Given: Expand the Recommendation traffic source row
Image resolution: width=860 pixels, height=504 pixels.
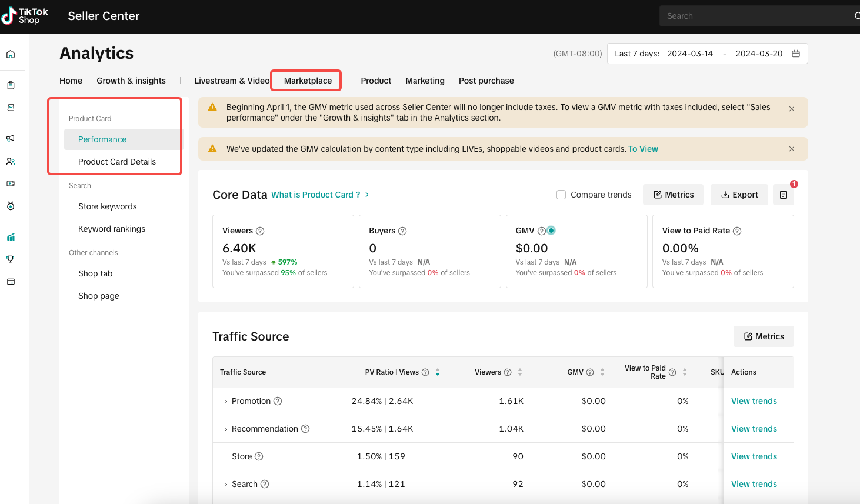Looking at the screenshot, I should (225, 429).
